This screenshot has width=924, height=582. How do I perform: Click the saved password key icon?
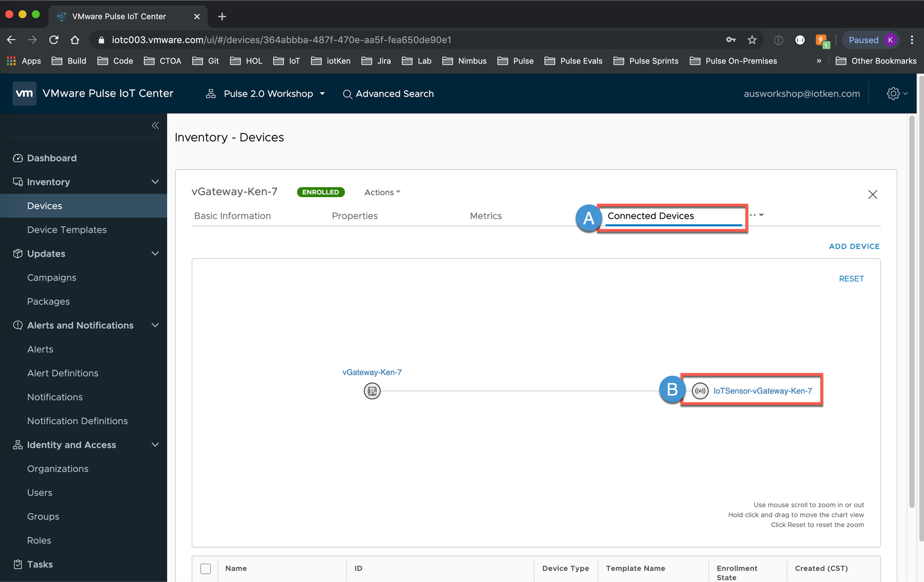[731, 40]
